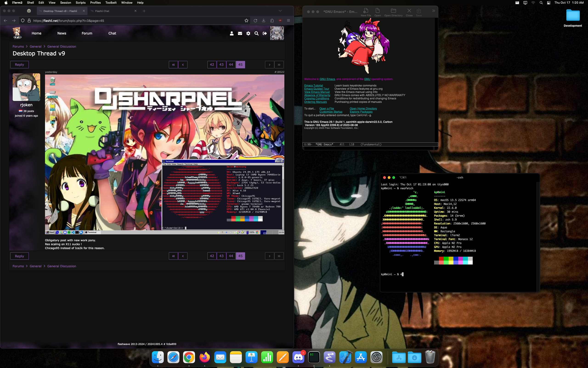Open the Scripts menu

click(80, 3)
